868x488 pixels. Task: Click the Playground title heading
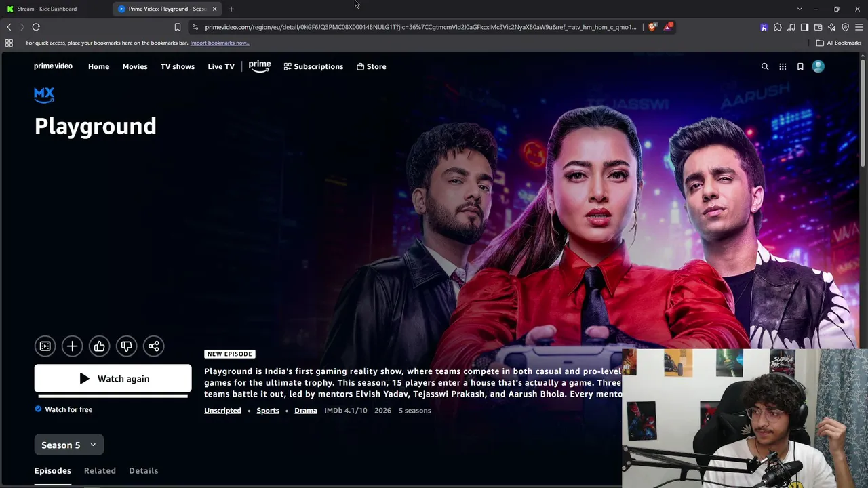coord(95,126)
